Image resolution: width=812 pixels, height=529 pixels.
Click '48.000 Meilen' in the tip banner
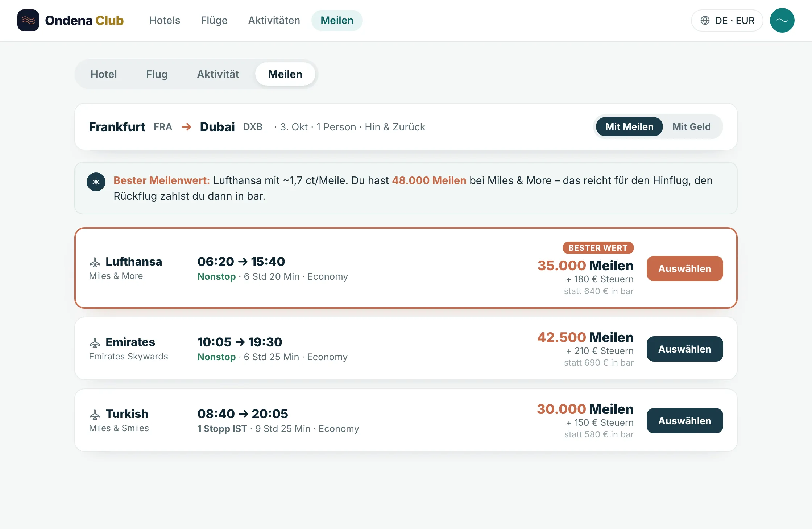[429, 180]
